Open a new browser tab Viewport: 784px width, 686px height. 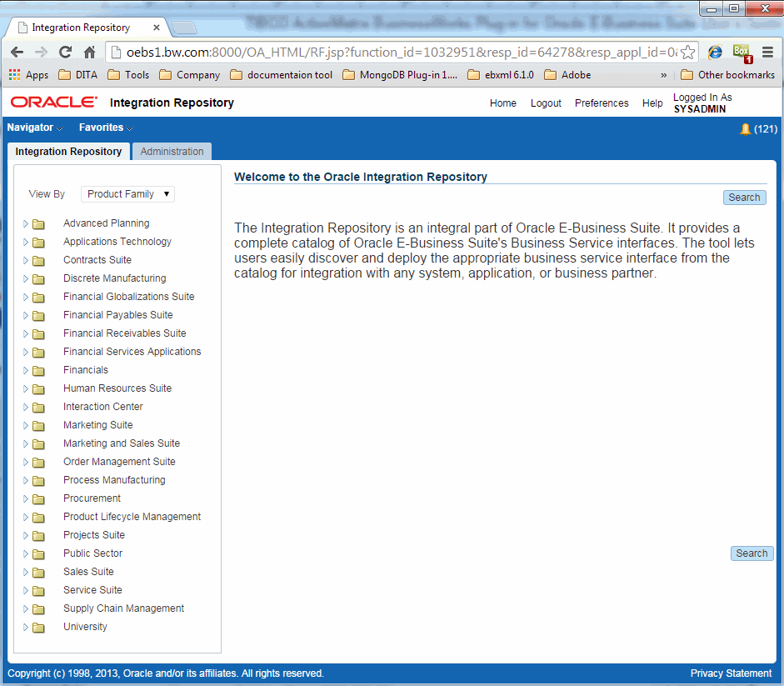point(184,28)
